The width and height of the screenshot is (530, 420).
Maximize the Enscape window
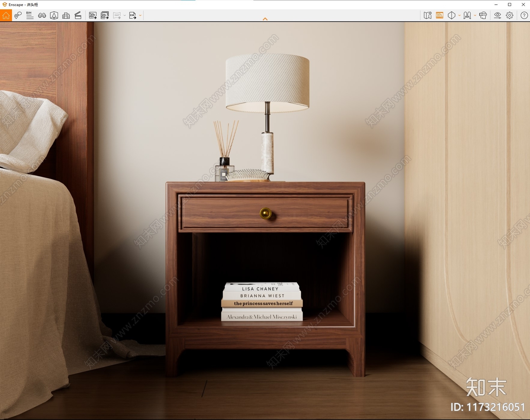[x=509, y=5]
